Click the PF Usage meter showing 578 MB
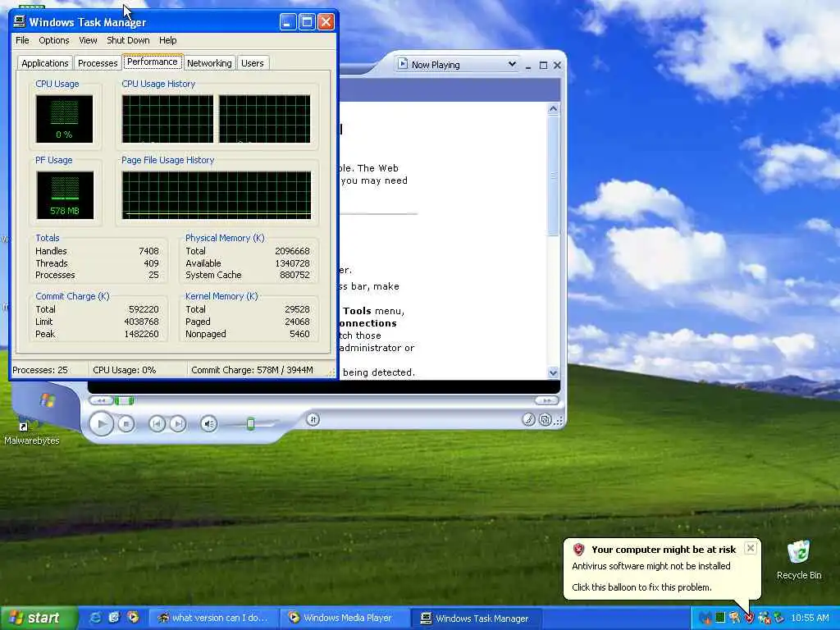The image size is (840, 630). point(65,195)
